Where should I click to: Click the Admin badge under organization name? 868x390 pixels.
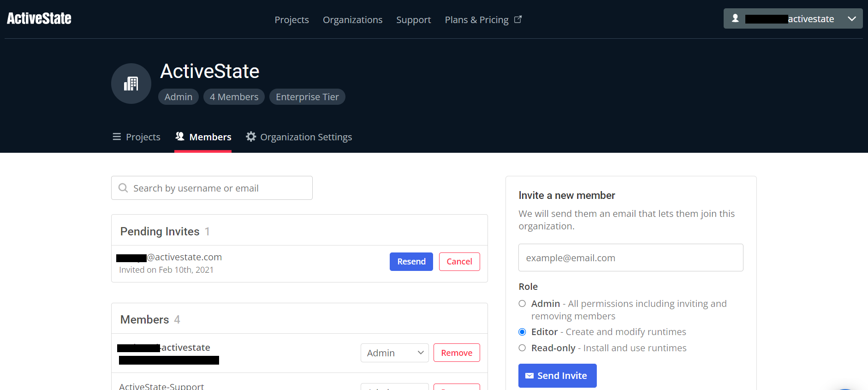(x=178, y=97)
